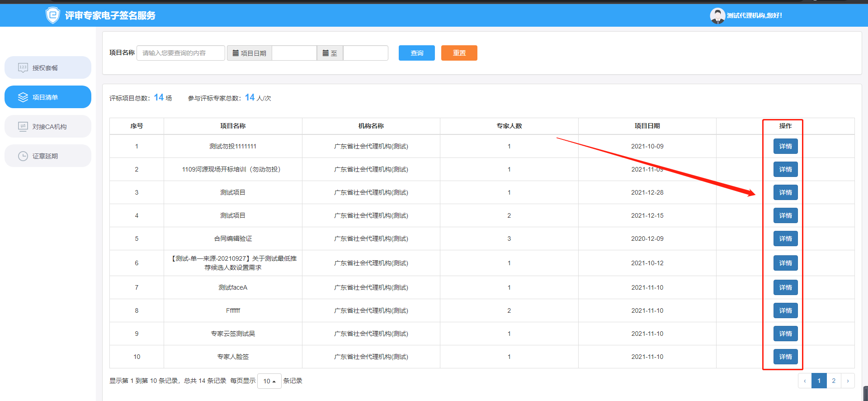Go to the next page arrow
This screenshot has width=868, height=401.
point(848,381)
